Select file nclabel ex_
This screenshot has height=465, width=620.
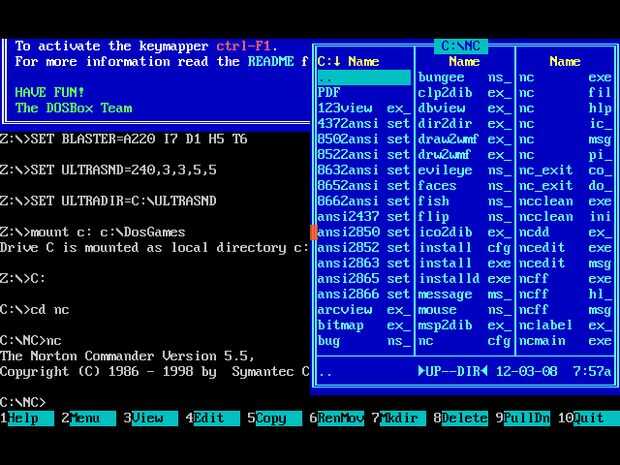[x=565, y=325]
